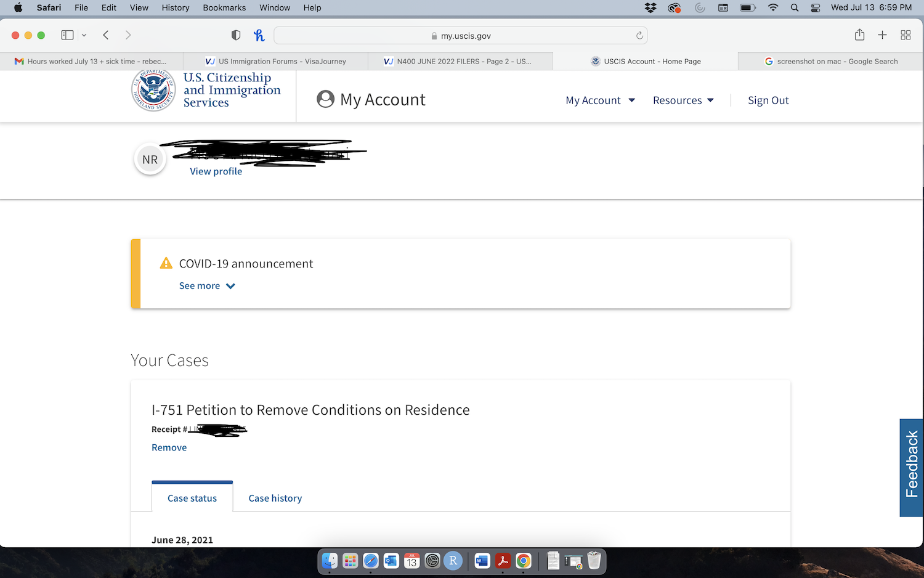
Task: Open Control Center toggles icon
Action: pos(816,7)
